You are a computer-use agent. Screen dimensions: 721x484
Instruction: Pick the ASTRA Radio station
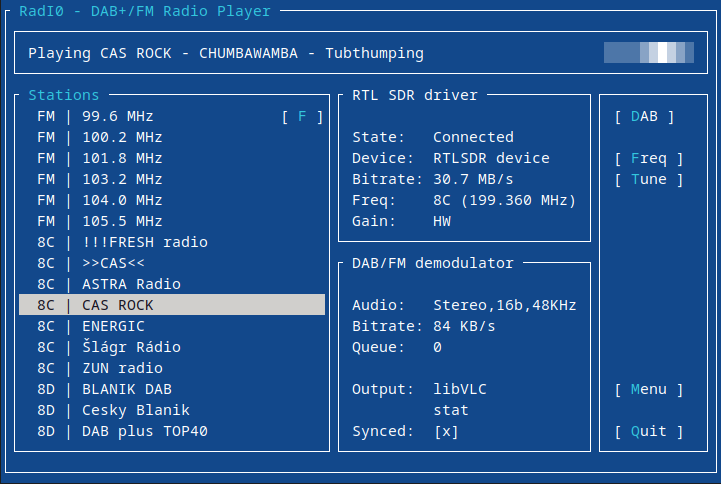click(x=172, y=285)
